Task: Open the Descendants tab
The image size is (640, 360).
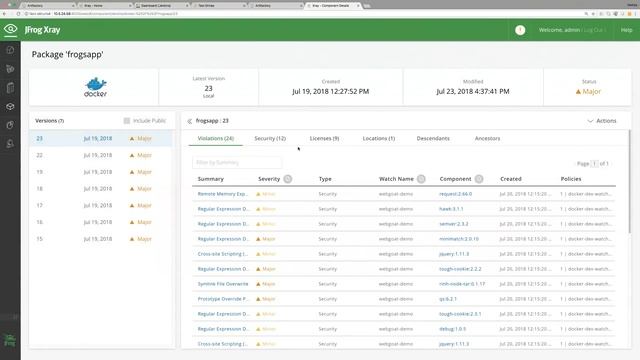Action: click(x=433, y=138)
